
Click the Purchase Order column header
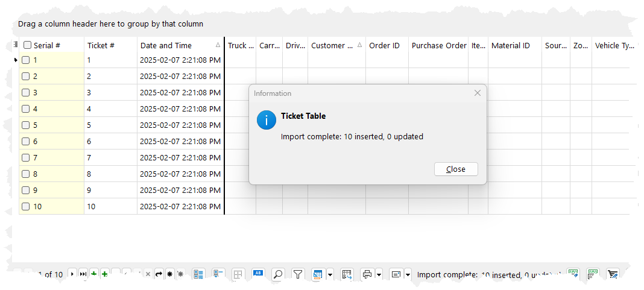pyautogui.click(x=438, y=45)
